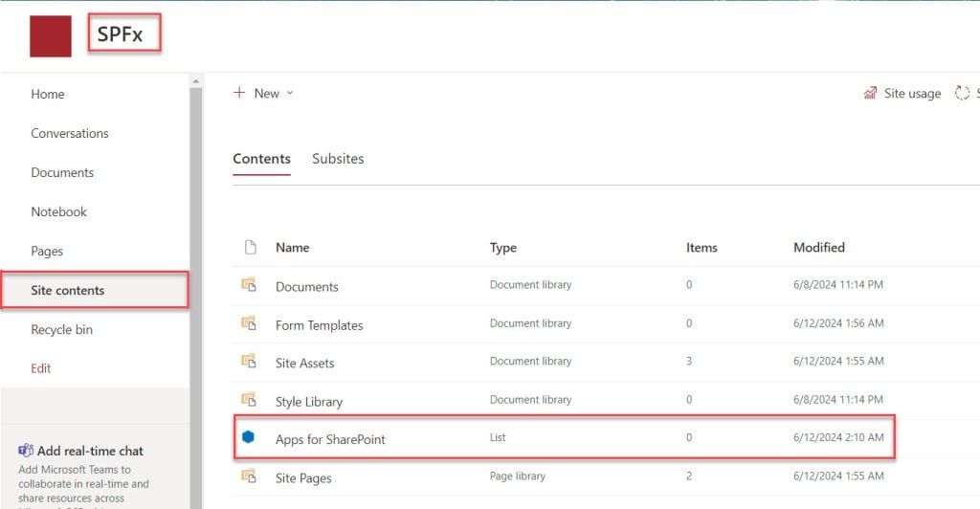Click the navigation scrollbar up arrow
Image resolution: width=980 pixels, height=509 pixels.
pyautogui.click(x=195, y=81)
